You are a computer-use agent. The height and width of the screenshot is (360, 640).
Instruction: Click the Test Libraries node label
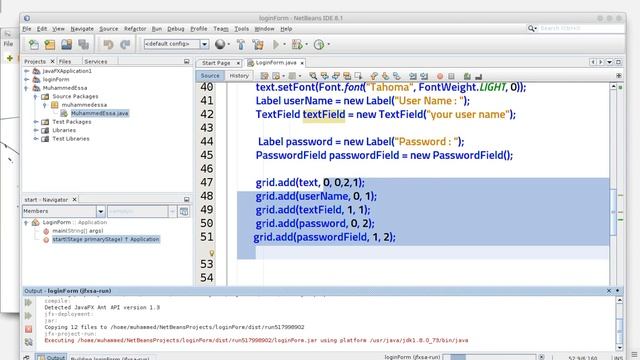click(71, 139)
